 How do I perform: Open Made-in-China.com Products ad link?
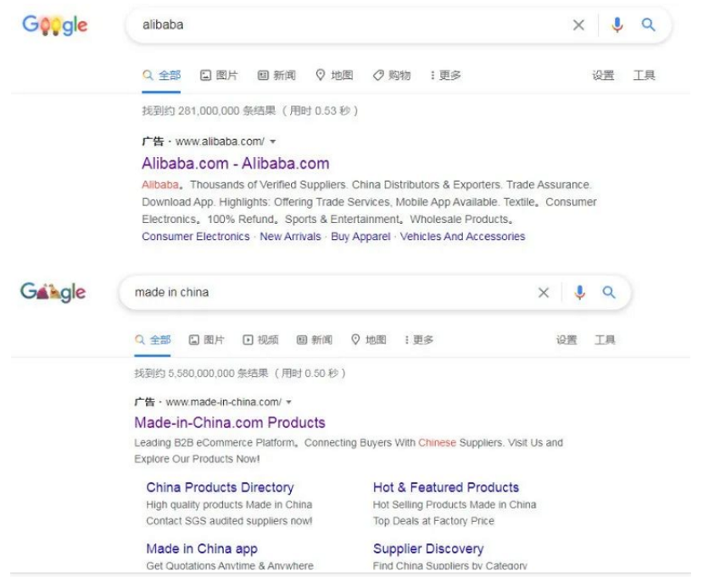(230, 423)
